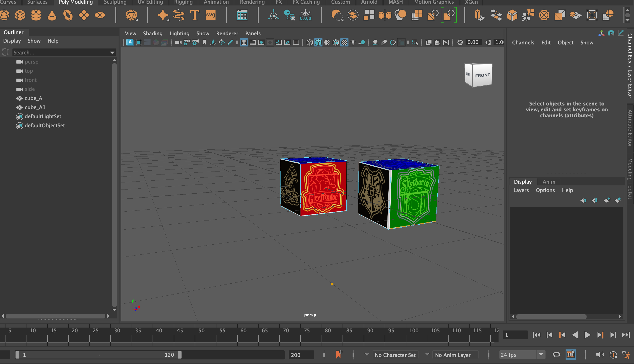Screen dimensions: 634x364
Task: Toggle isolate select in viewport
Action: pyautogui.click(x=415, y=43)
